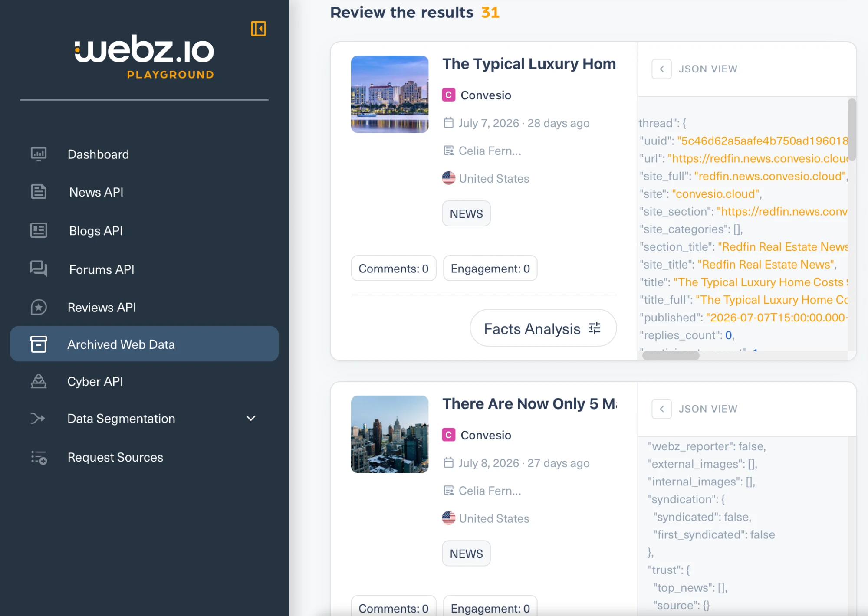Click the author icon in the Luxury Home card
This screenshot has height=616, width=868.
pos(449,151)
